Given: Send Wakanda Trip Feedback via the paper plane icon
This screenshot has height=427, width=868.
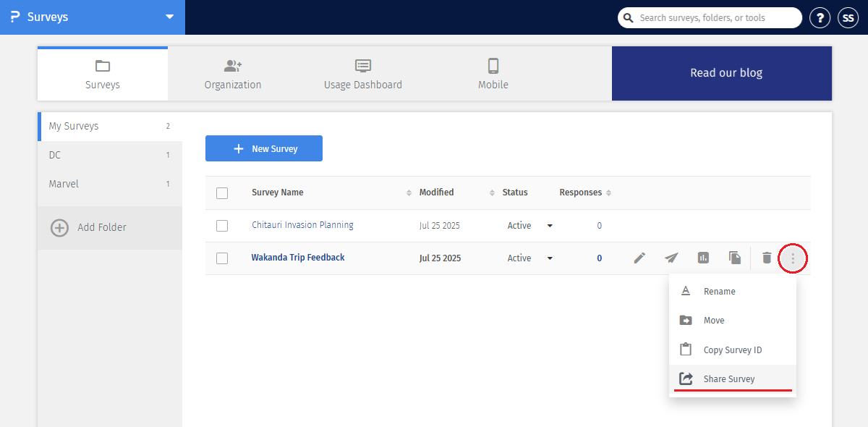Looking at the screenshot, I should [671, 258].
